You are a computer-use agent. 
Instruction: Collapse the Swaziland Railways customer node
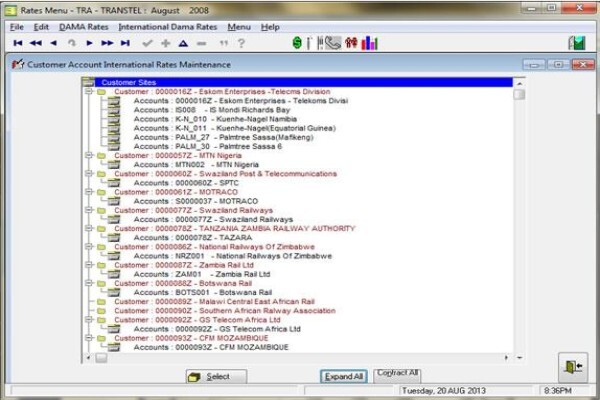point(89,210)
